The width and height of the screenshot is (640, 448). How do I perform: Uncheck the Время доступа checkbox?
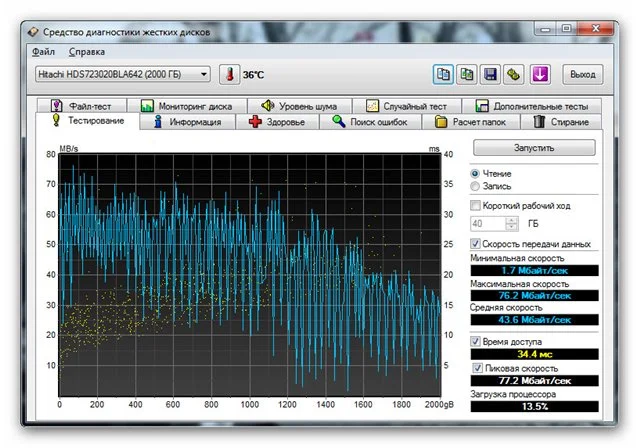[x=476, y=342]
